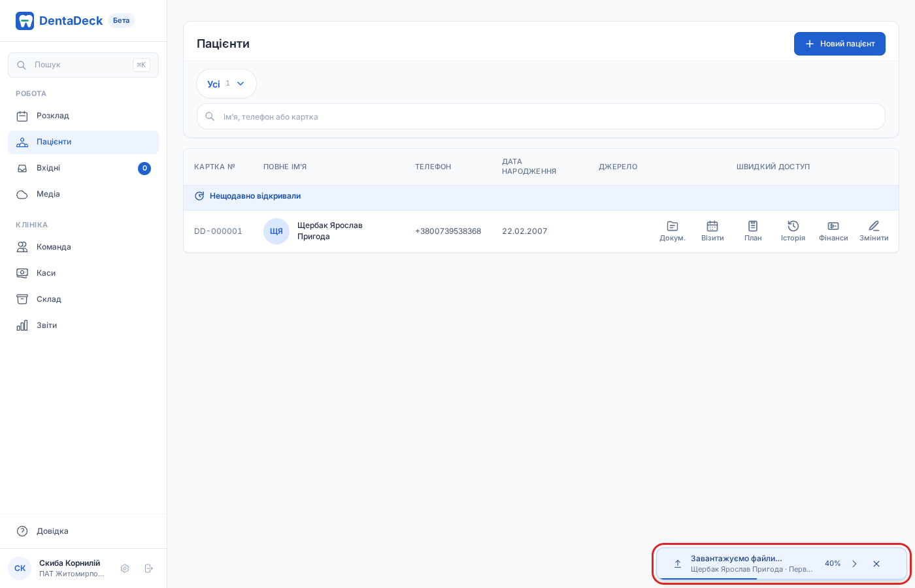
Task: Click phone number +3800739538368
Action: (448, 231)
